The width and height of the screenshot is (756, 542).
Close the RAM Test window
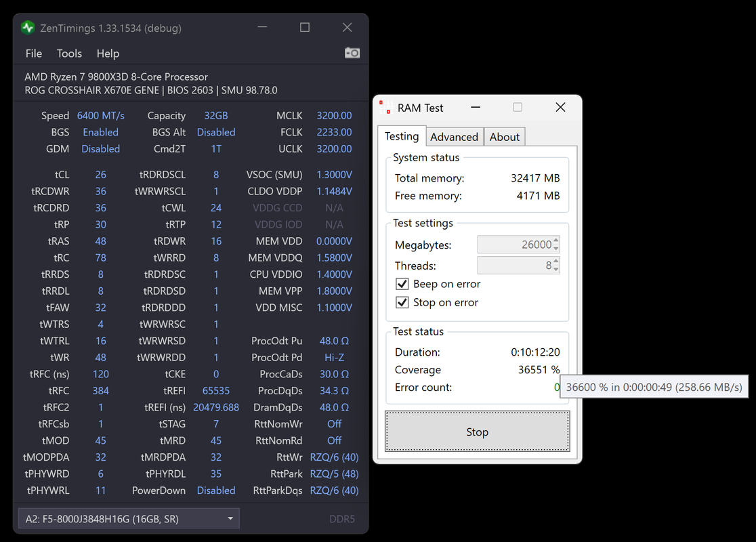560,107
